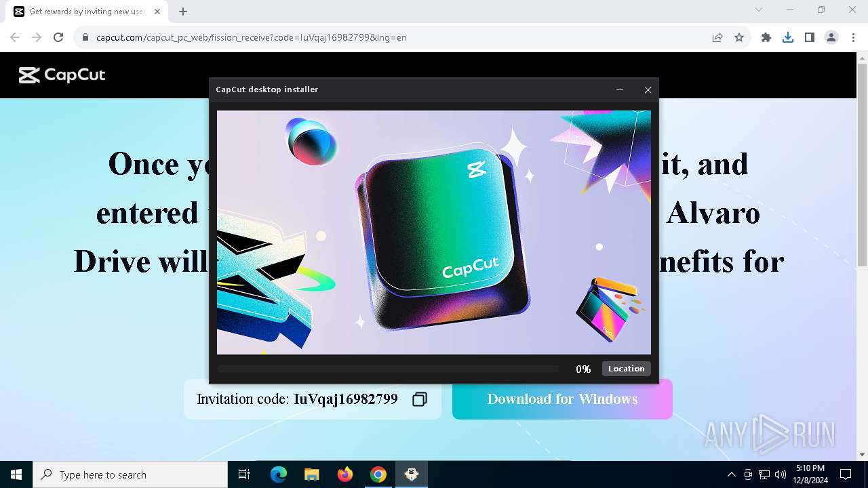Click the Download for Windows button
Screen dimensions: 868x488
tap(562, 399)
